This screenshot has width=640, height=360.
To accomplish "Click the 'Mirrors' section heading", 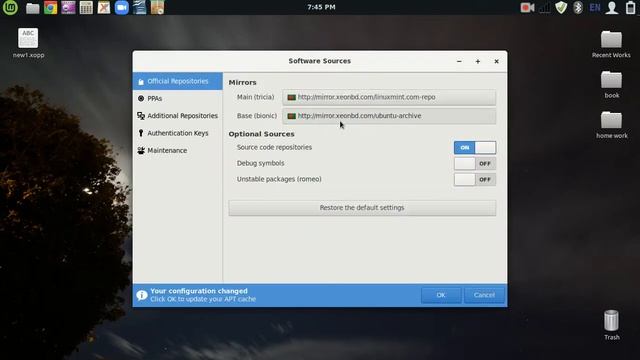I will click(242, 82).
